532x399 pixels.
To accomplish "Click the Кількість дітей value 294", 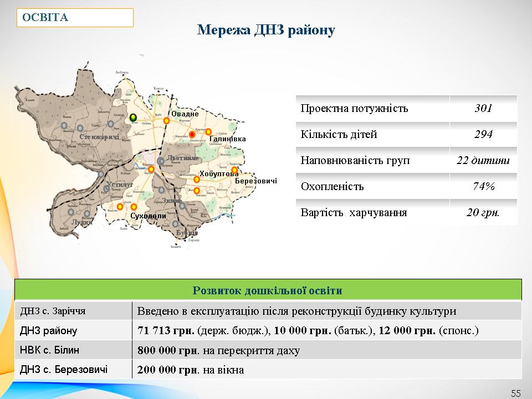I will (x=483, y=135).
